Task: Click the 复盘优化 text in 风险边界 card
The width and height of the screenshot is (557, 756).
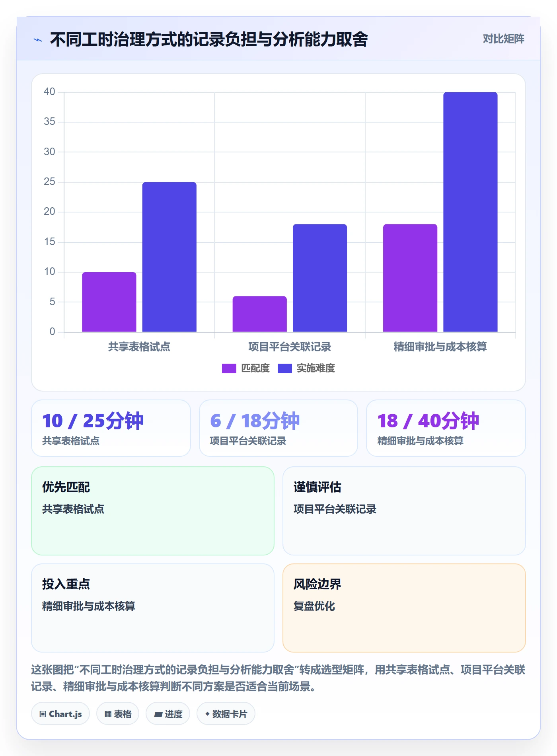Action: [x=314, y=606]
